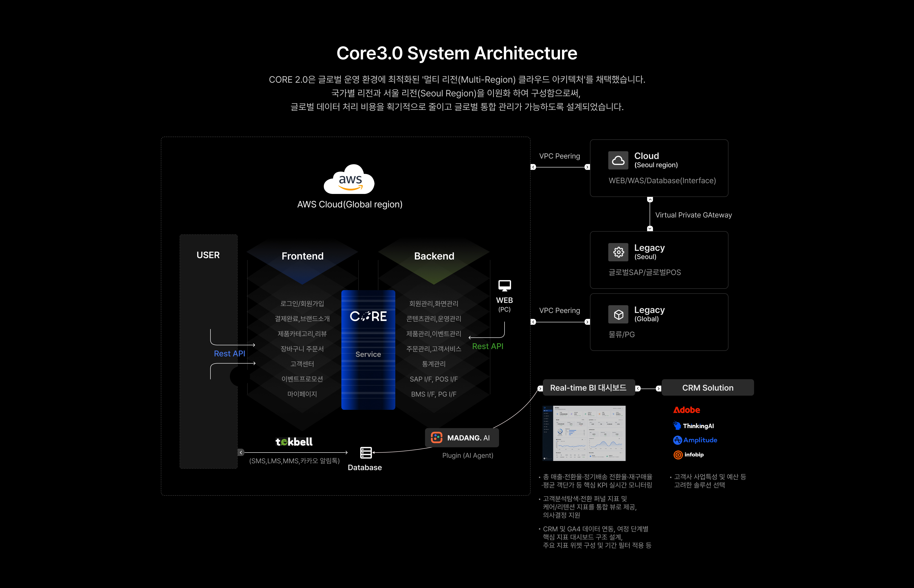Click the BMS I/F, PG I/F item
914x588 pixels.
tap(433, 394)
